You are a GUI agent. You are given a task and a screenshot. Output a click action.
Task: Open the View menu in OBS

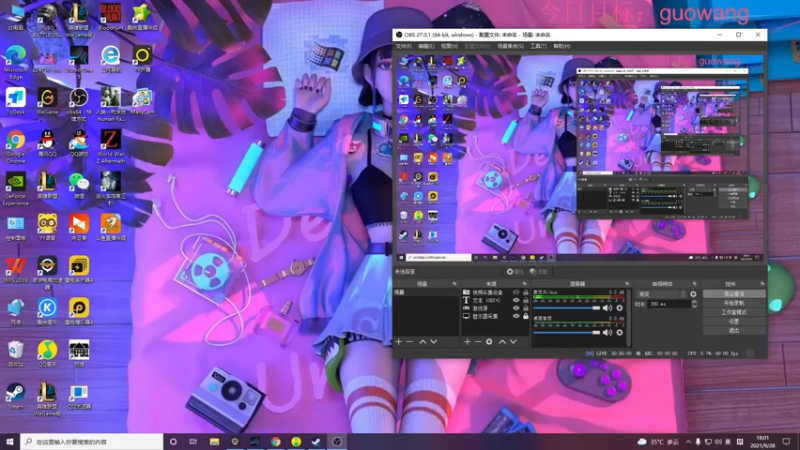click(449, 46)
